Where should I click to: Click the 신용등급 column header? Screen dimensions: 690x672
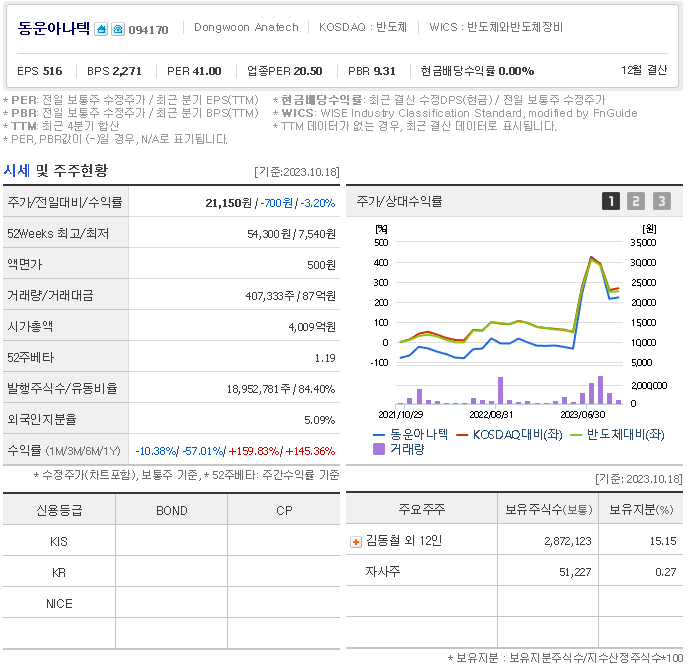tap(59, 510)
